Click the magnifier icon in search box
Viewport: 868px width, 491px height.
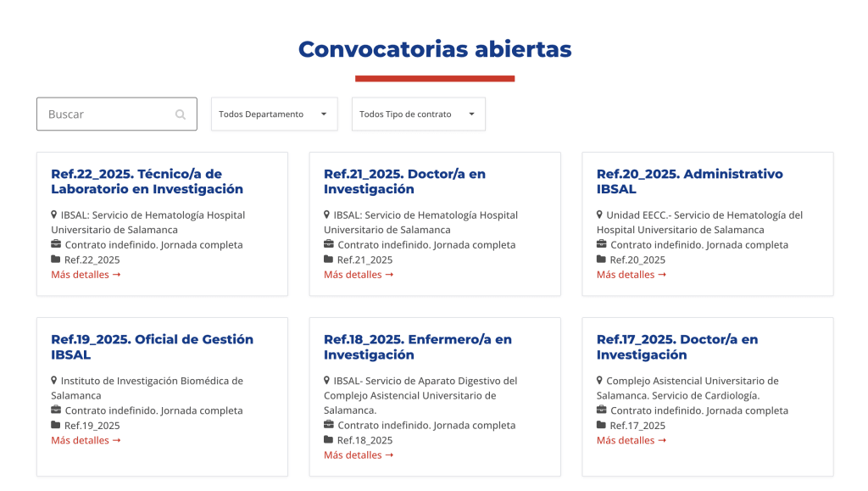181,114
